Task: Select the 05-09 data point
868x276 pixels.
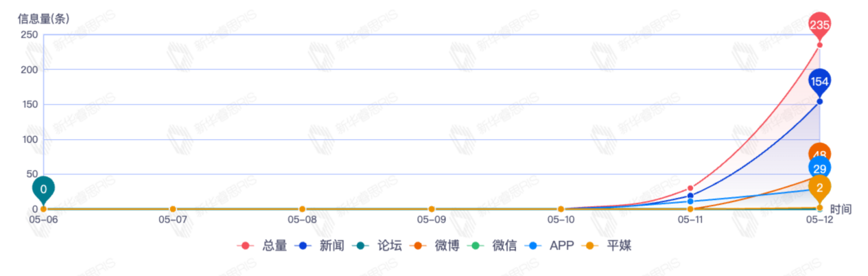Action: pos(432,209)
